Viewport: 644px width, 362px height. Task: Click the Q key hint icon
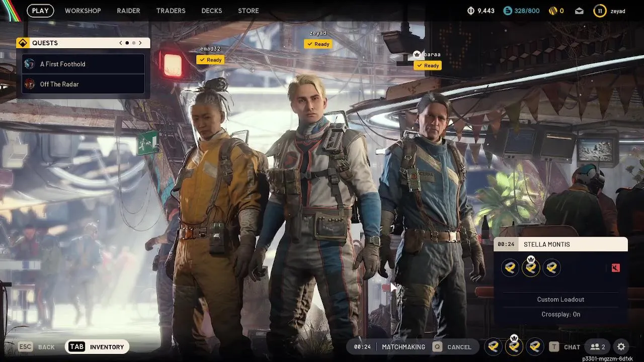[438, 347]
